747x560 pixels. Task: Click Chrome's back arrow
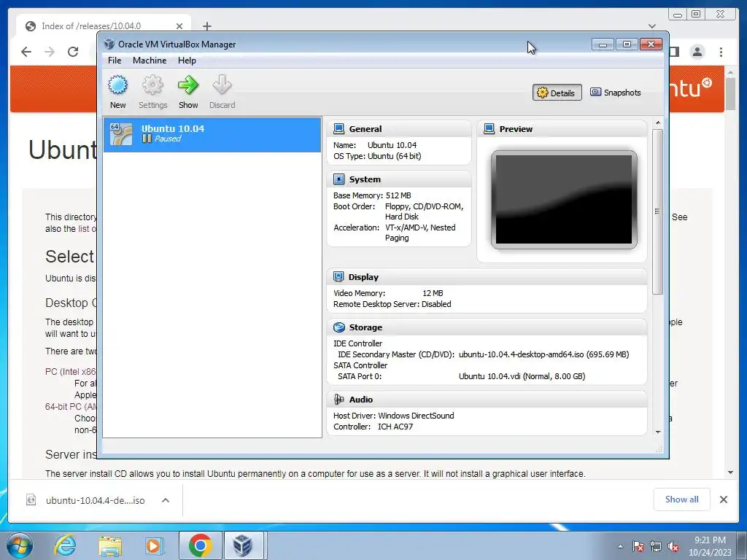(26, 52)
